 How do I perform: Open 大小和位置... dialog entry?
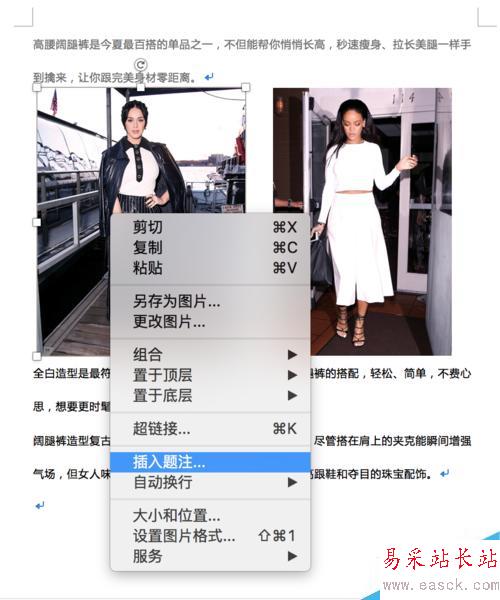pos(210,515)
